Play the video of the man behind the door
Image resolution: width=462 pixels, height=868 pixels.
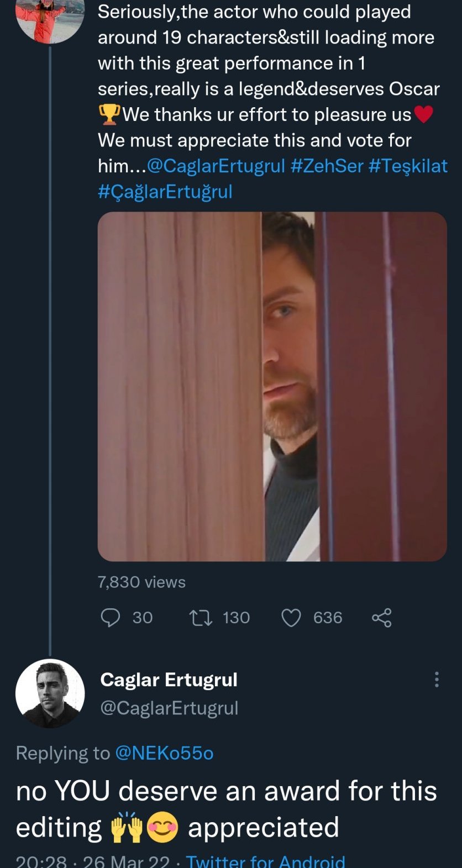[x=272, y=386]
